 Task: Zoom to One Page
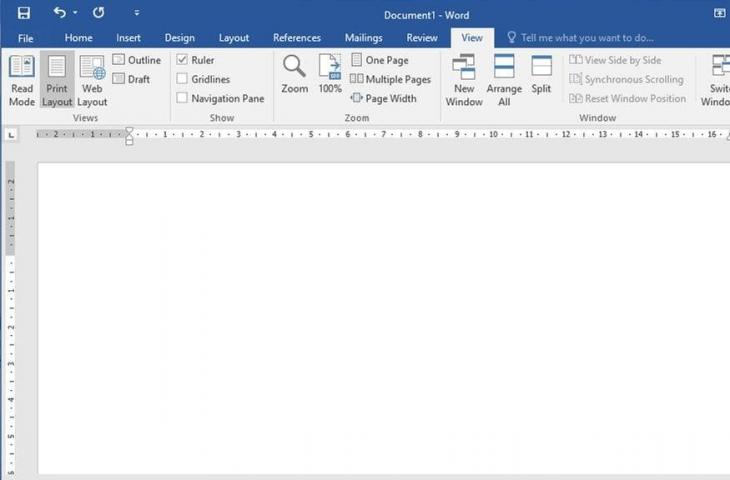click(x=380, y=60)
